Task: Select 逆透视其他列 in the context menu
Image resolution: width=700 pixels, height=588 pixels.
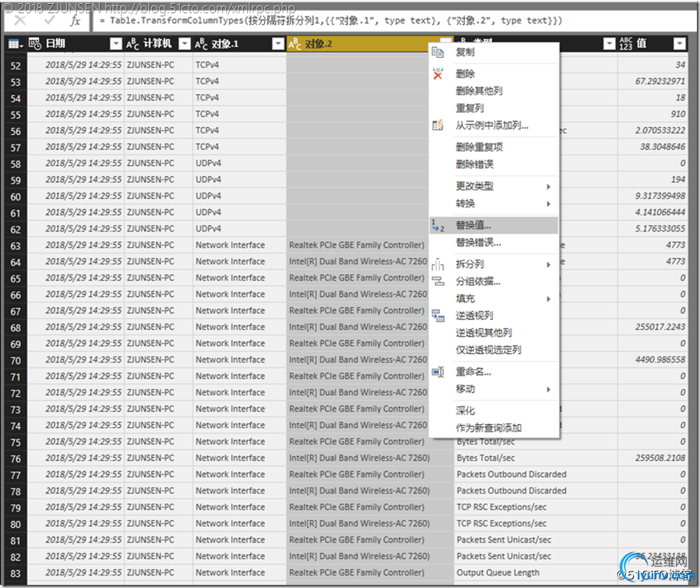Action: [483, 333]
